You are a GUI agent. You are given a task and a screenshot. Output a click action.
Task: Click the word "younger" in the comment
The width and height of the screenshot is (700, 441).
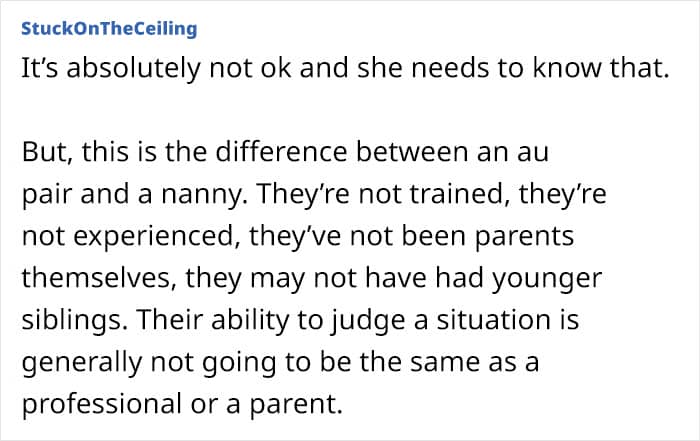[547, 279]
